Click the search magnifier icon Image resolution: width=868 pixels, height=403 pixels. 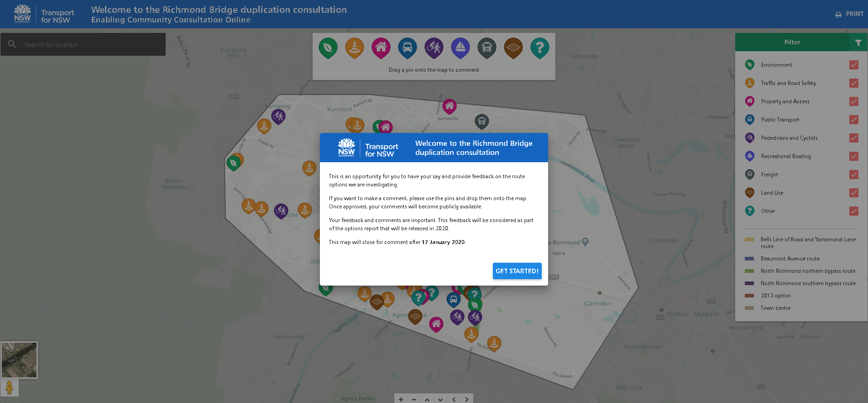pyautogui.click(x=12, y=44)
